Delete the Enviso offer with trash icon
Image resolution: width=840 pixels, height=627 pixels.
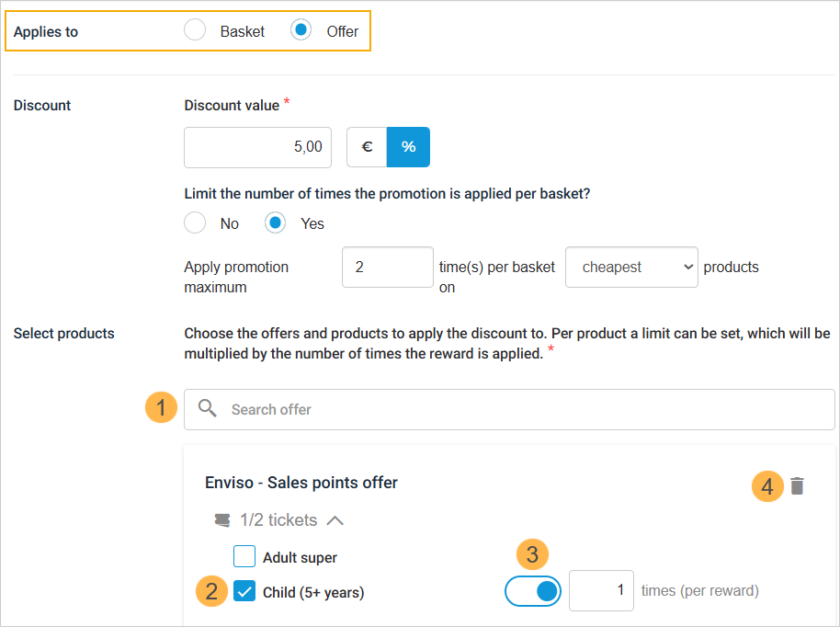click(797, 485)
